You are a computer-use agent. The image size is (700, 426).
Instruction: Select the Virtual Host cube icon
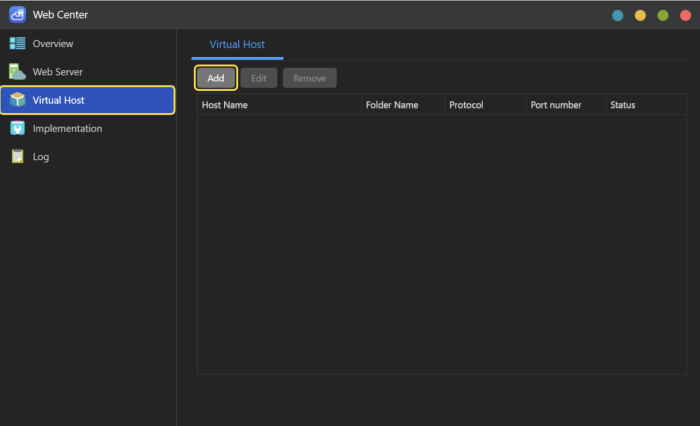click(x=17, y=100)
